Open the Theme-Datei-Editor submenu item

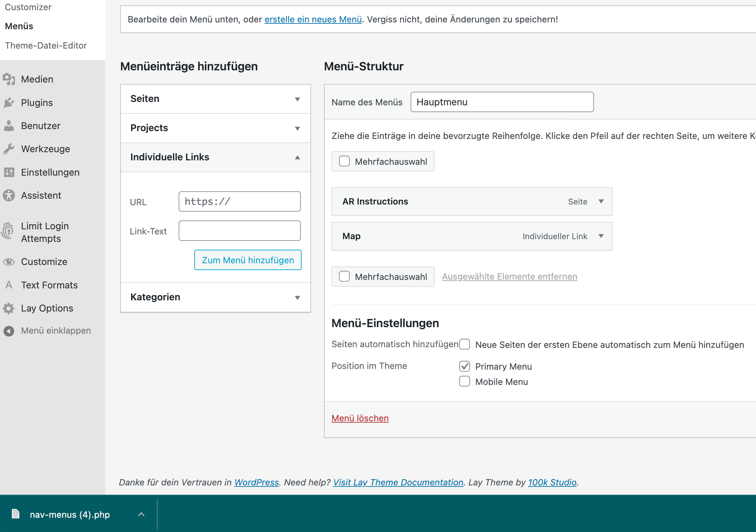(x=46, y=46)
